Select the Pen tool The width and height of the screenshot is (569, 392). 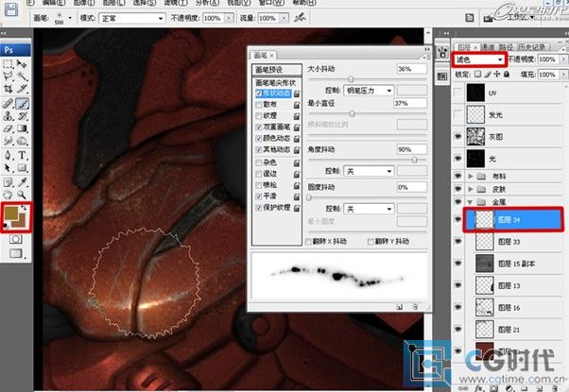click(x=8, y=155)
